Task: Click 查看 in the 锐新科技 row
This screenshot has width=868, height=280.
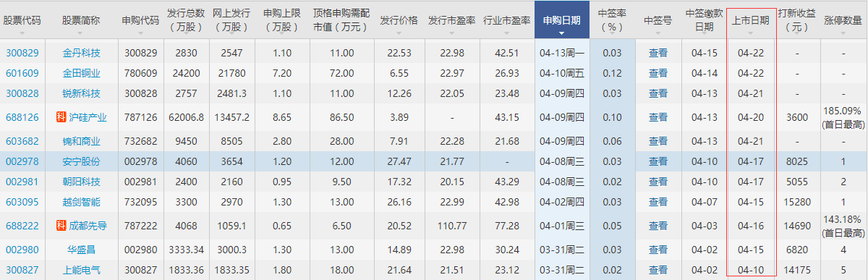Action: point(658,93)
